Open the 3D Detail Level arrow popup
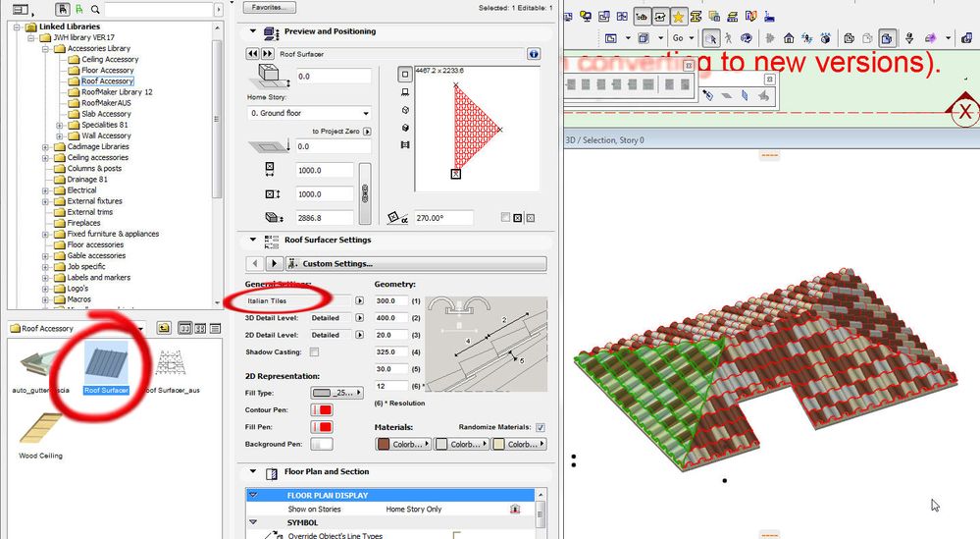980x539 pixels. click(x=359, y=318)
